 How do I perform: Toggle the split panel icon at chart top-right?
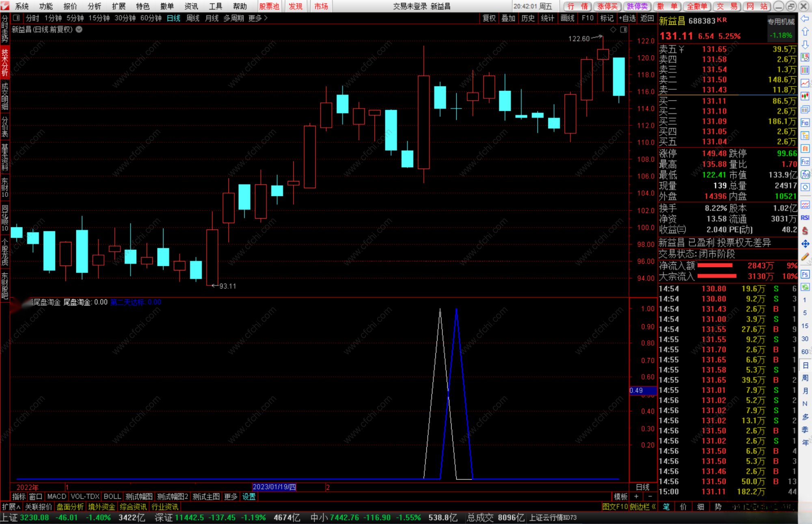click(624, 30)
